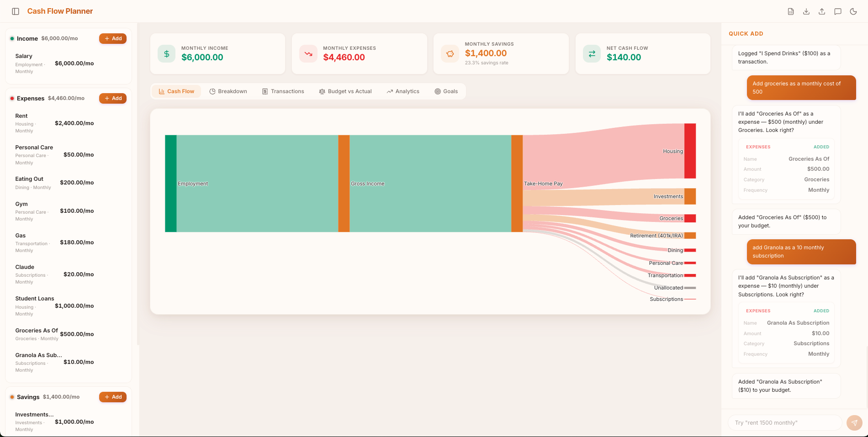Click the Try 'rent 1500 monthly' input field
The width and height of the screenshot is (868, 437).
coord(784,422)
